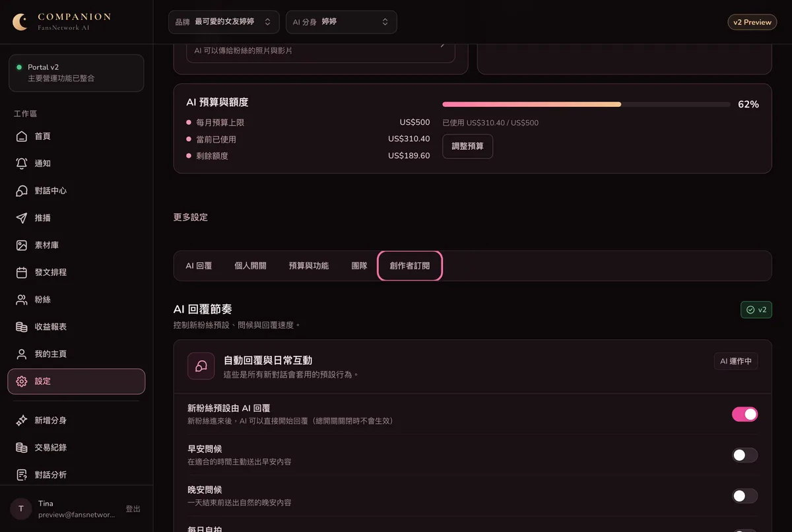Image resolution: width=792 pixels, height=532 pixels.
Task: Click the bell icon beside 通知
Action: [22, 163]
